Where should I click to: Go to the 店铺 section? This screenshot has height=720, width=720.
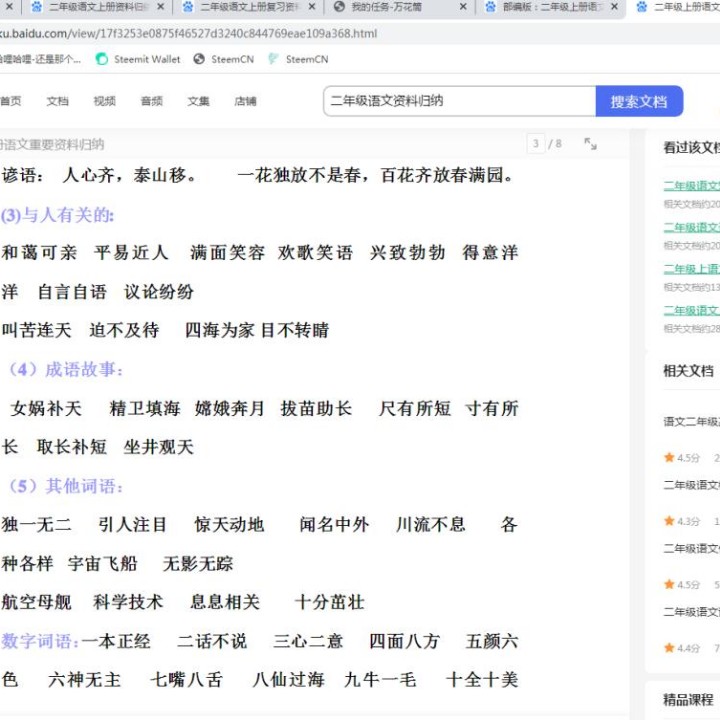coord(245,101)
